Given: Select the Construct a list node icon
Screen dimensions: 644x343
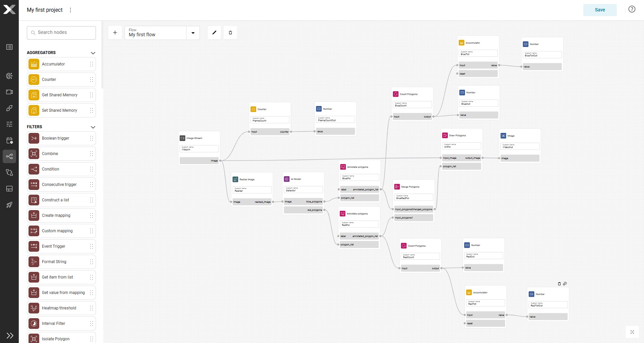Looking at the screenshot, I should point(34,200).
